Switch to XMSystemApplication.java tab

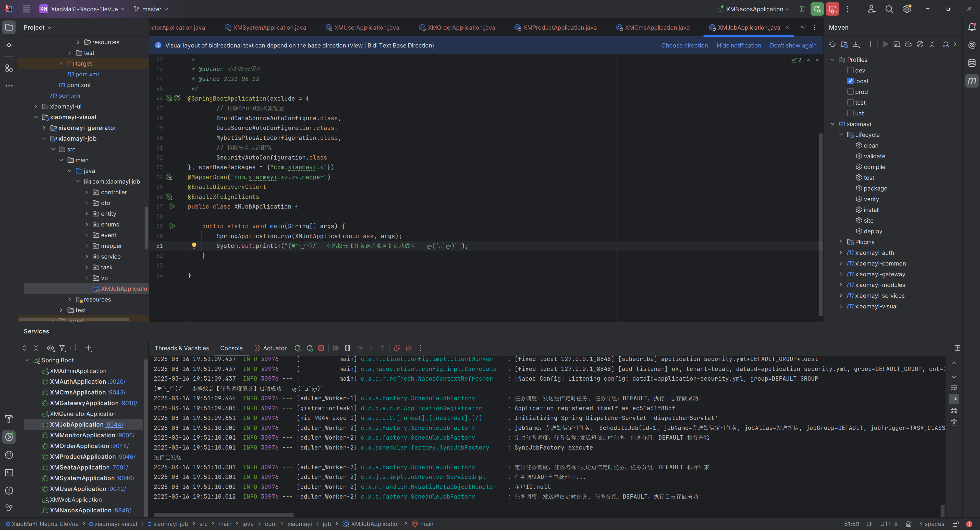[265, 27]
